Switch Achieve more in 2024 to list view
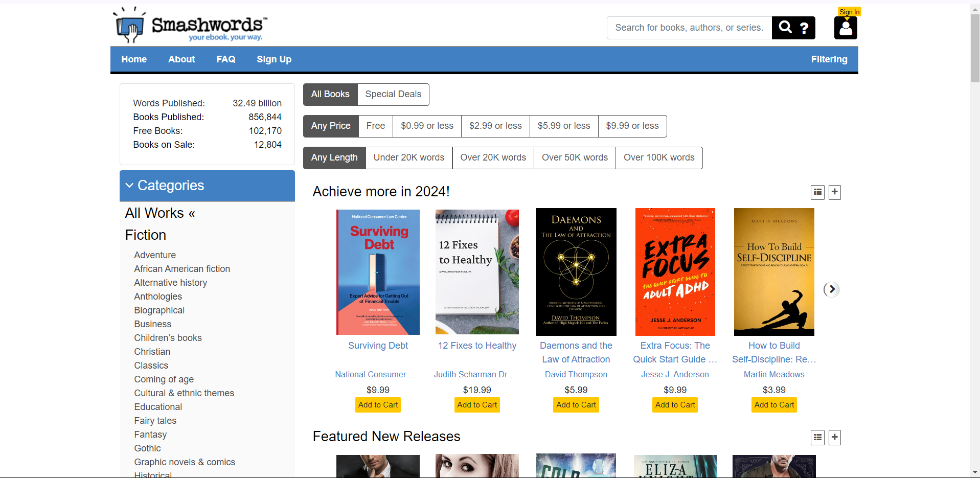980x478 pixels. click(818, 192)
